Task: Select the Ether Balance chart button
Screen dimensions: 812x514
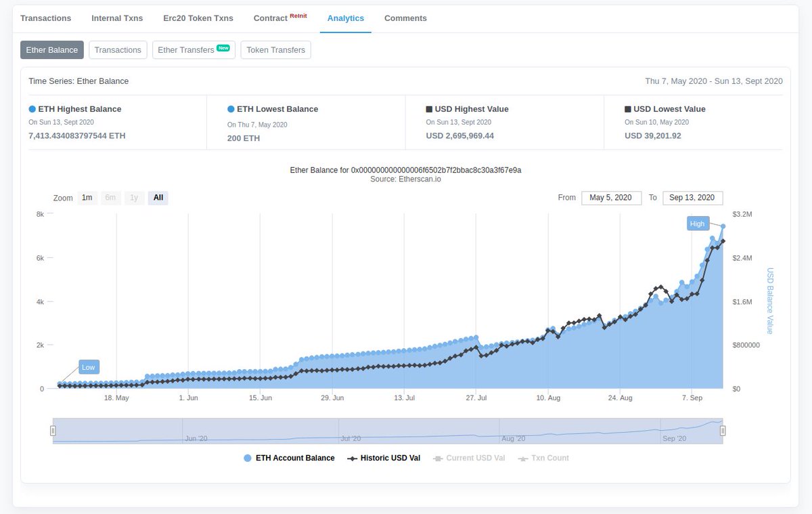Action: [52, 50]
